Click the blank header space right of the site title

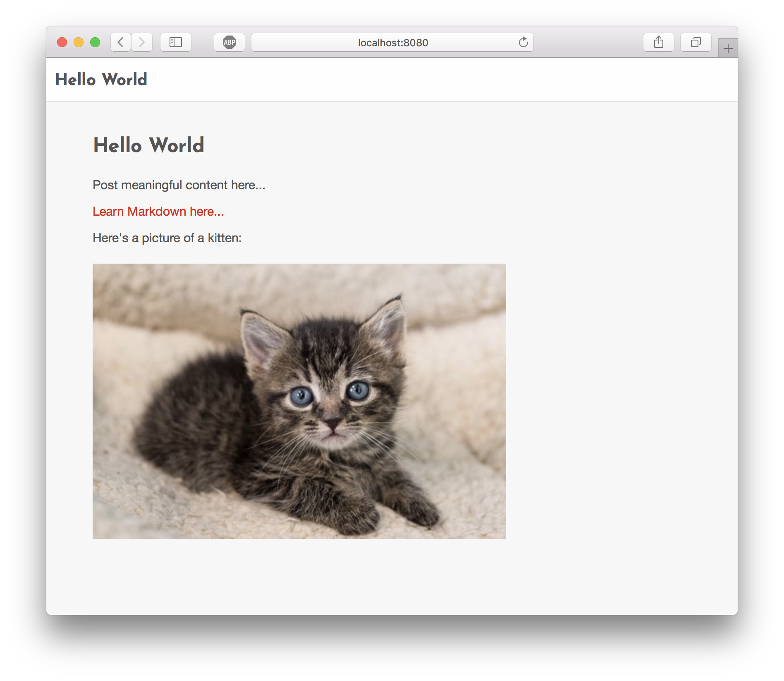pos(414,79)
